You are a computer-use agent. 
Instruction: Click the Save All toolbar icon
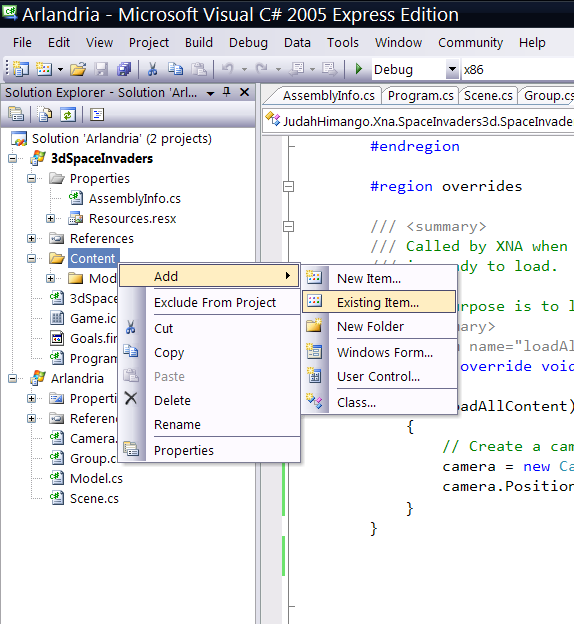click(124, 69)
